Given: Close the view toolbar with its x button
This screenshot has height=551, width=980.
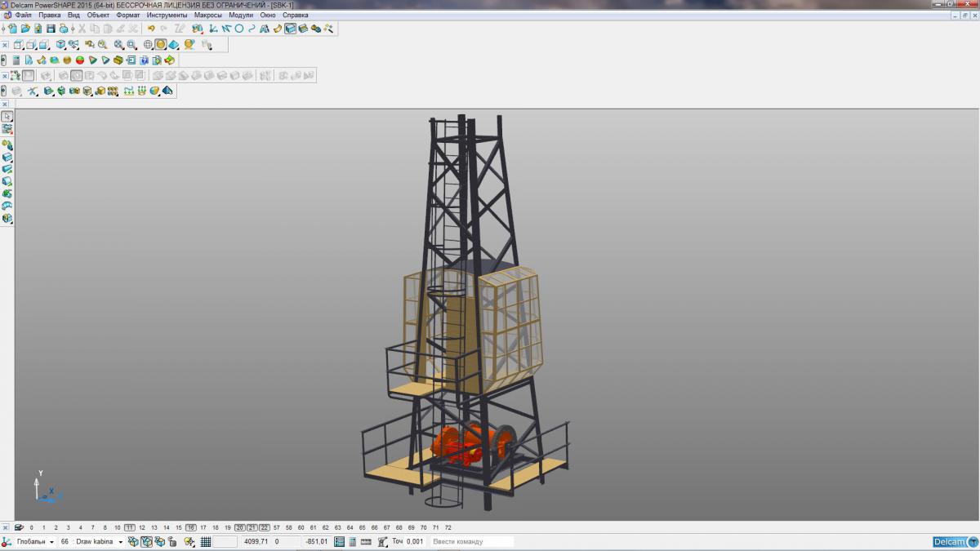Looking at the screenshot, I should point(5,45).
